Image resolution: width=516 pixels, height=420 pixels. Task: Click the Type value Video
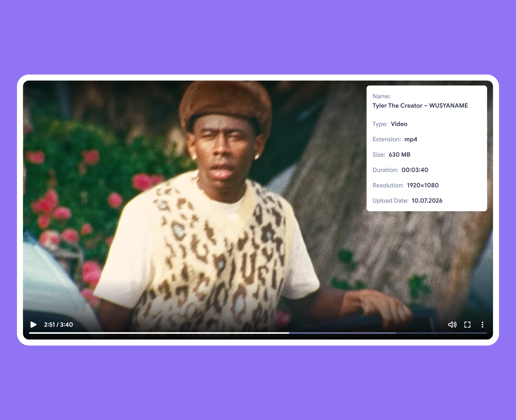[x=399, y=124]
